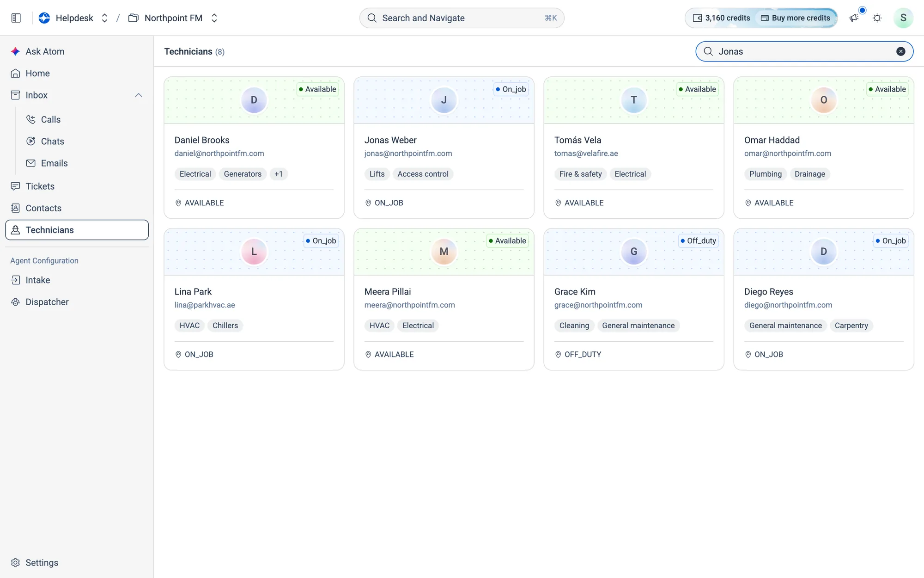Open Settings
The height and width of the screenshot is (578, 924).
(77, 562)
